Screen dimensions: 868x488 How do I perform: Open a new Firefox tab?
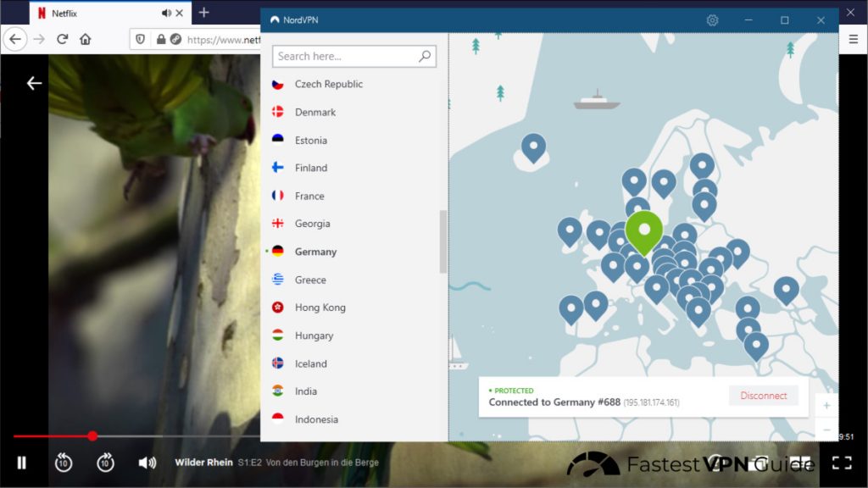point(203,13)
